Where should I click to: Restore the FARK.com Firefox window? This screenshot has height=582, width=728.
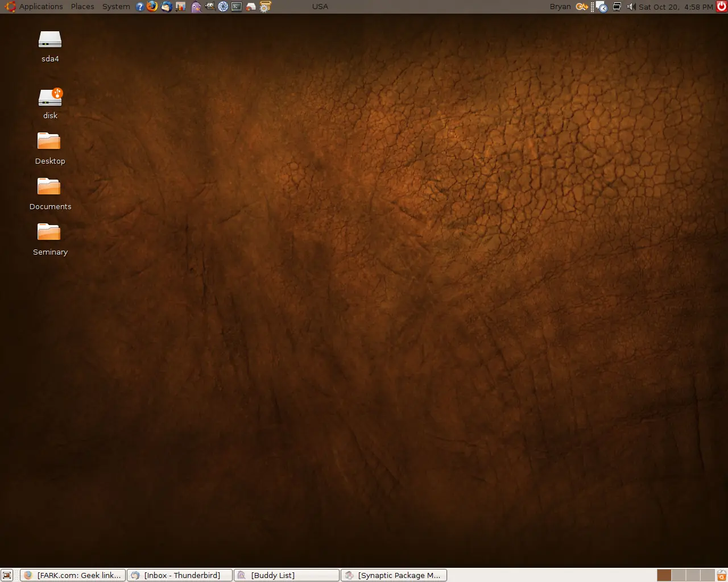73,575
